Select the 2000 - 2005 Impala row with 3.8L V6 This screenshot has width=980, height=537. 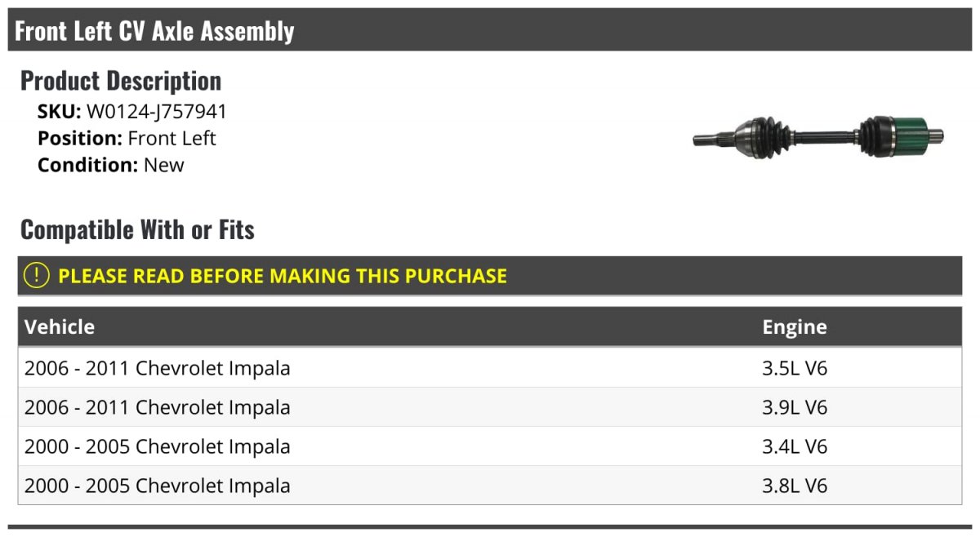157,486
